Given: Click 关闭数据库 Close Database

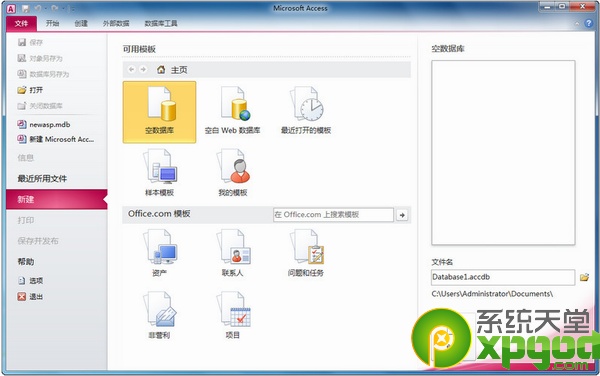Looking at the screenshot, I should [40, 106].
